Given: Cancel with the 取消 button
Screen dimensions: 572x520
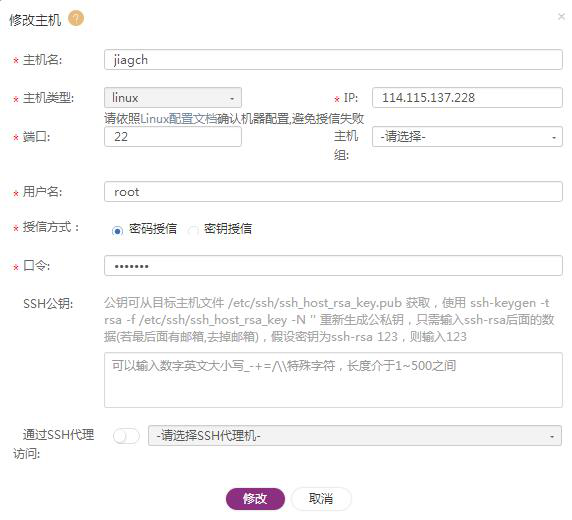Looking at the screenshot, I should click(x=321, y=498).
